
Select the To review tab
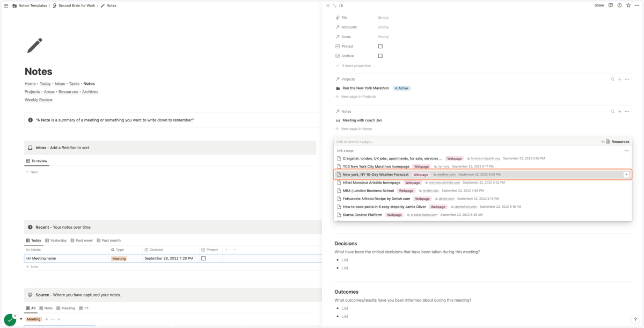36,161
